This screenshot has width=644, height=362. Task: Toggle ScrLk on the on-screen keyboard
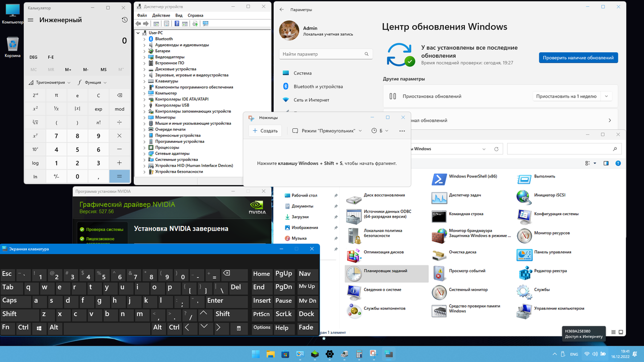tap(284, 314)
